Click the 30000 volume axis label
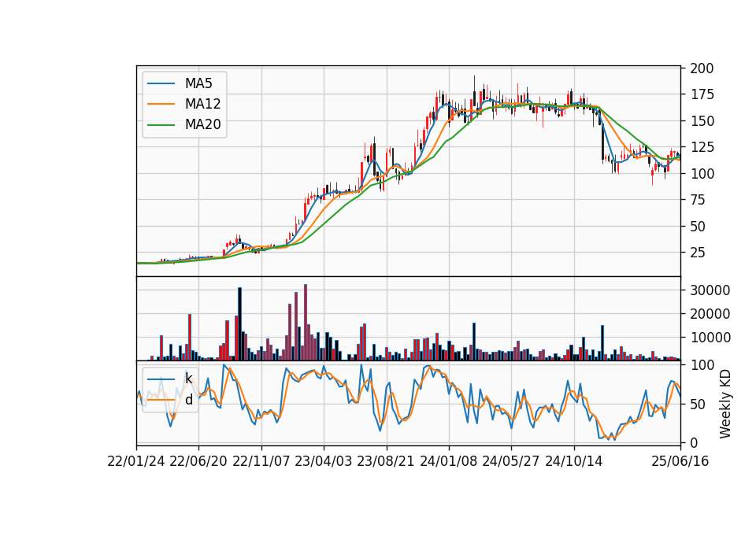Image resolution: width=756 pixels, height=543 pixels. click(x=710, y=290)
